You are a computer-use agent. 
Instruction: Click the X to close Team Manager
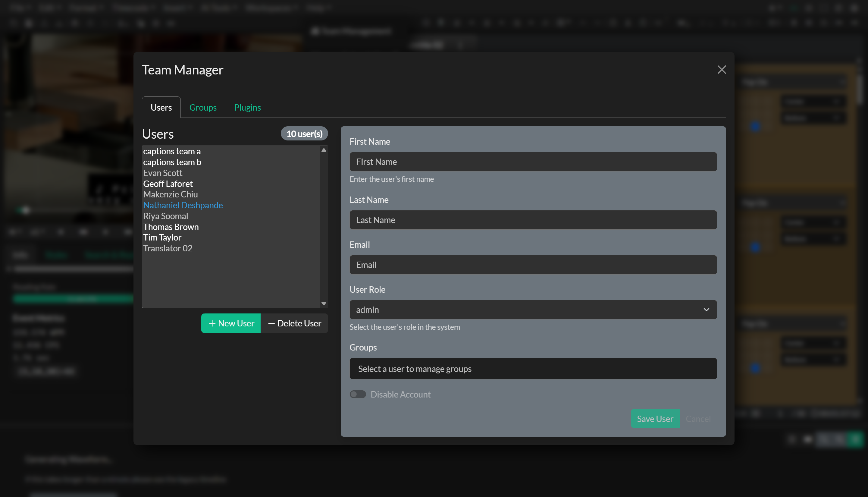click(x=722, y=70)
